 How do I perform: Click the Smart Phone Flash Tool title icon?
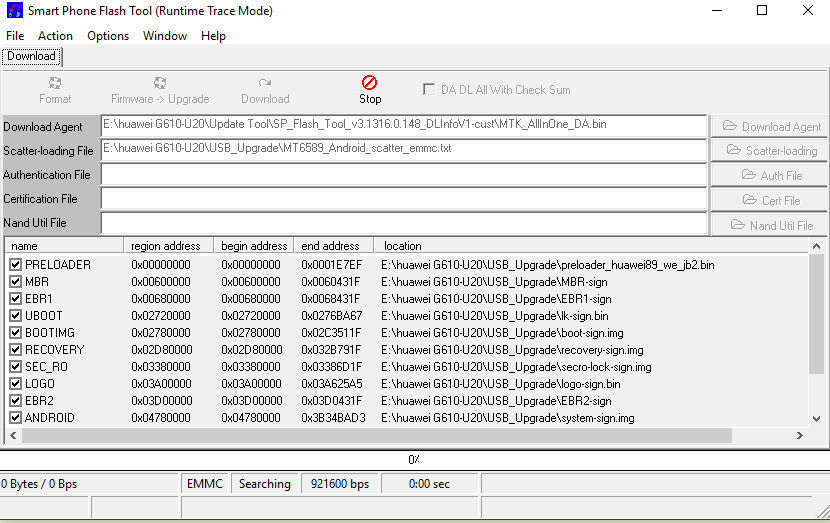coord(14,11)
